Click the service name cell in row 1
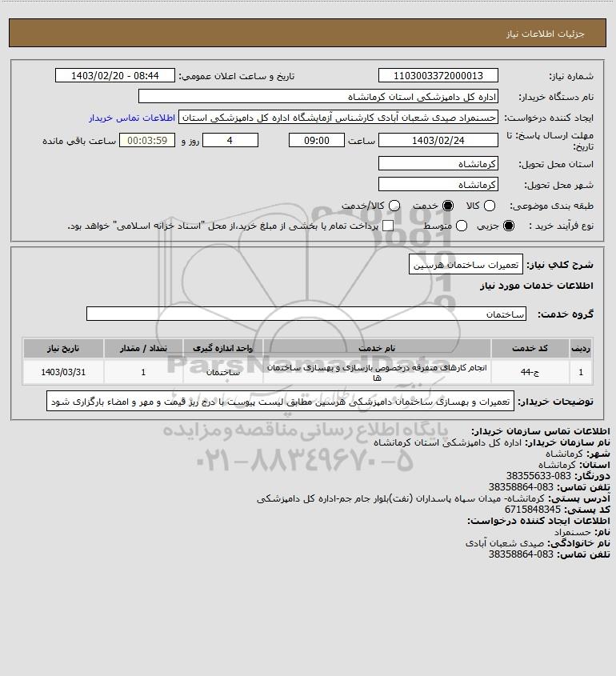This screenshot has height=676, width=616. (377, 372)
